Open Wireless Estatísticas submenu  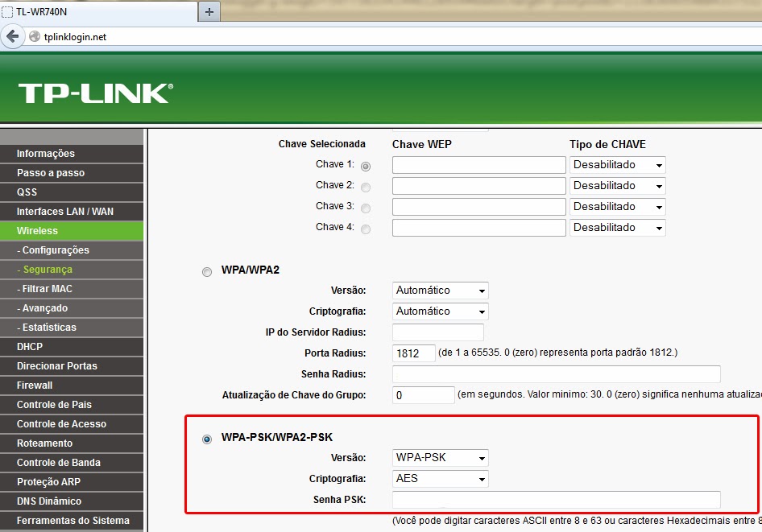(72, 328)
